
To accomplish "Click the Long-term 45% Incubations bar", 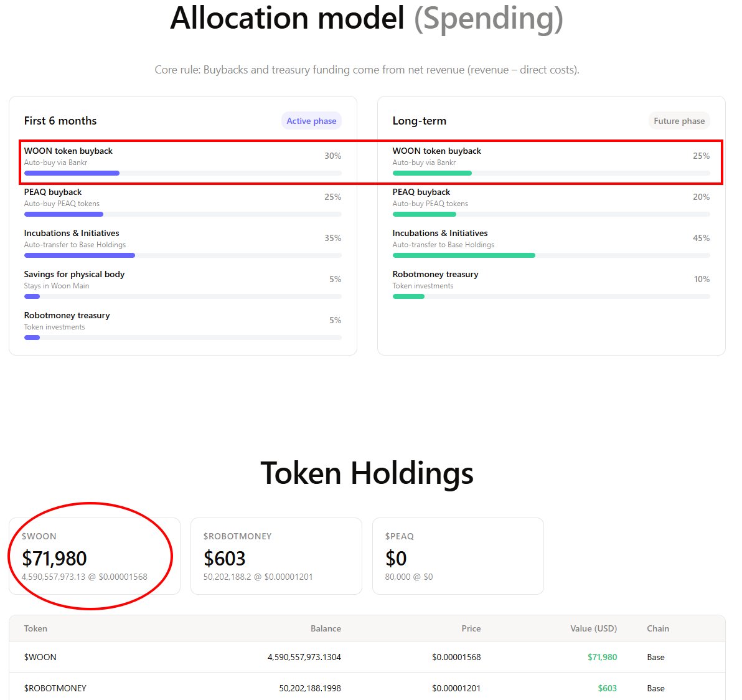I will click(x=552, y=255).
